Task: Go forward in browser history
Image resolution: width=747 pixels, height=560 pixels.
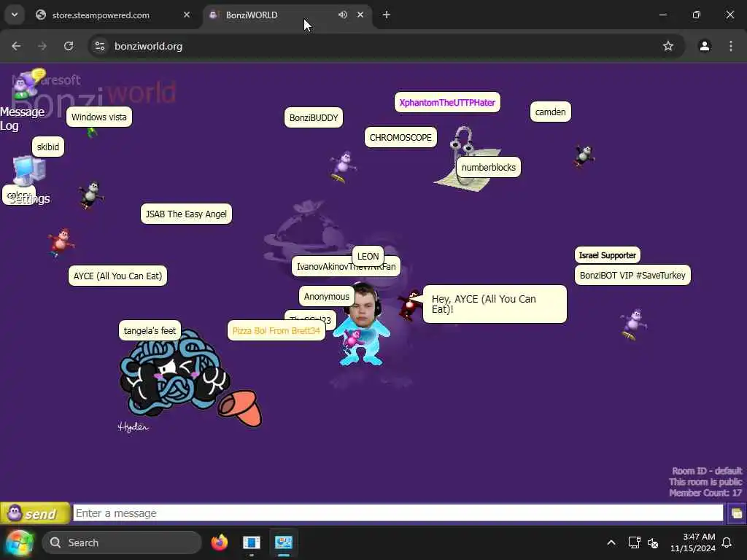Action: pos(42,46)
